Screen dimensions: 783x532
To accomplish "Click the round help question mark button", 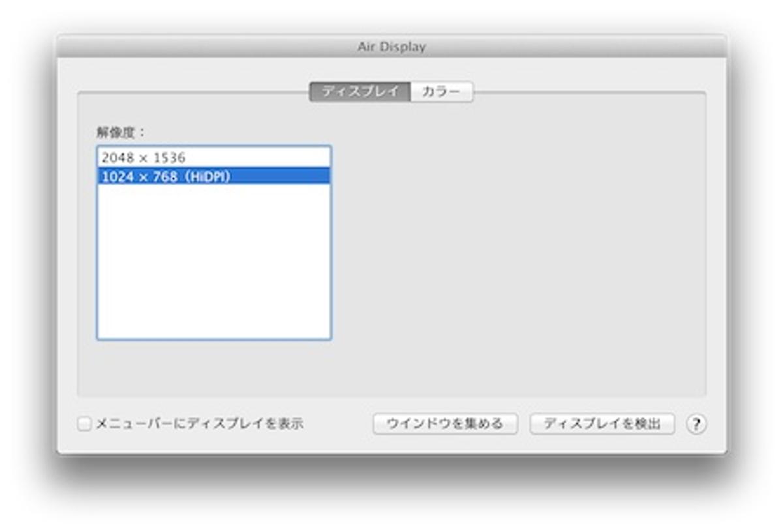I will coord(696,424).
